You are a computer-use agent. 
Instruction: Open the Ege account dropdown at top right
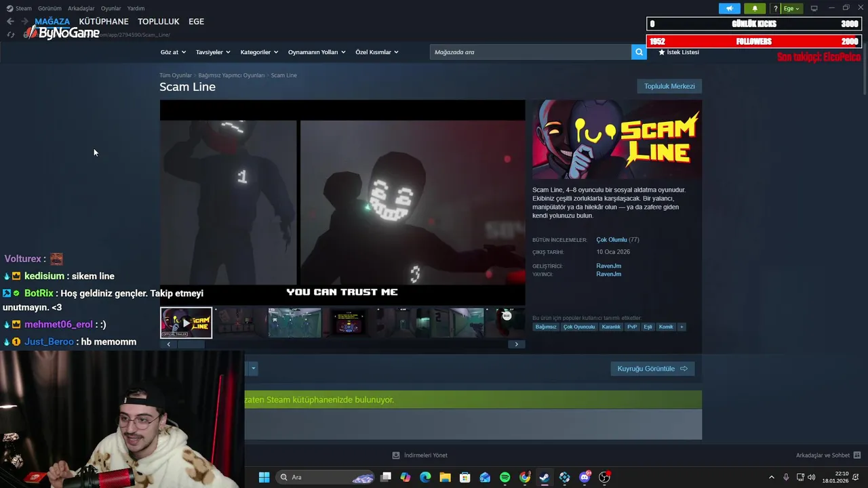(791, 8)
